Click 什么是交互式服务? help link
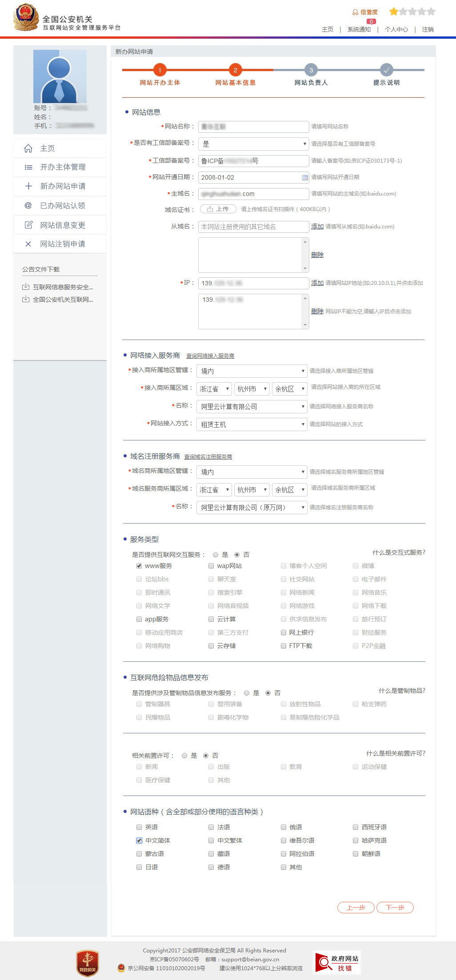Image resolution: width=456 pixels, height=980 pixels. pyautogui.click(x=399, y=552)
